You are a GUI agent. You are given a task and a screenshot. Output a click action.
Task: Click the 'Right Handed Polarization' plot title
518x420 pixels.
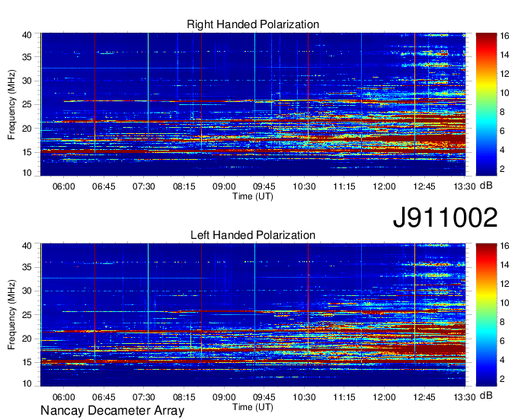pyautogui.click(x=253, y=24)
